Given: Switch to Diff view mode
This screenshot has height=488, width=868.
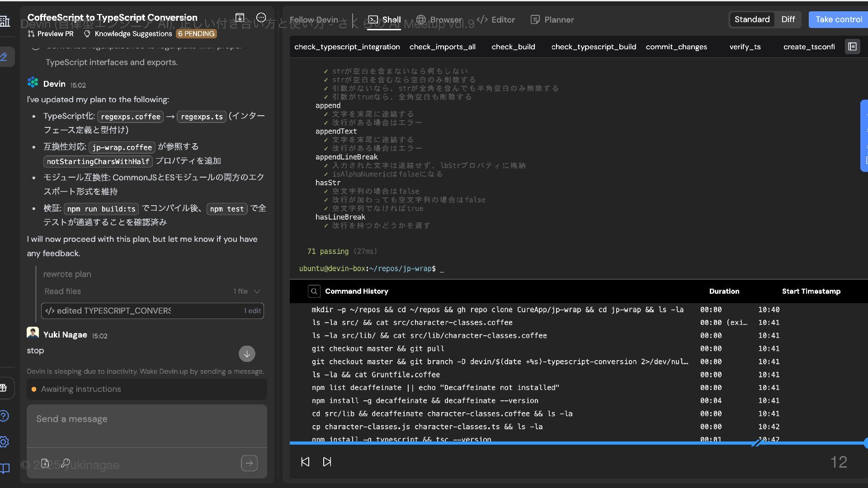Looking at the screenshot, I should click(x=788, y=19).
